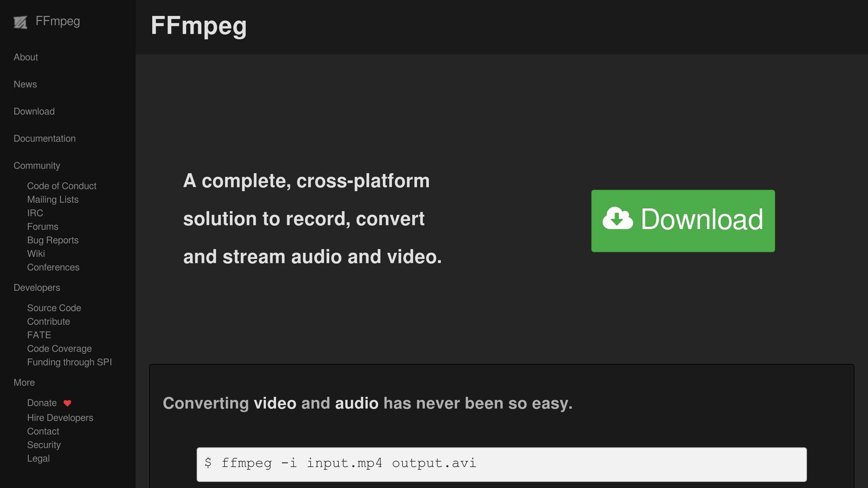Viewport: 868px width, 488px height.
Task: Navigate to the Download page
Action: coord(34,111)
